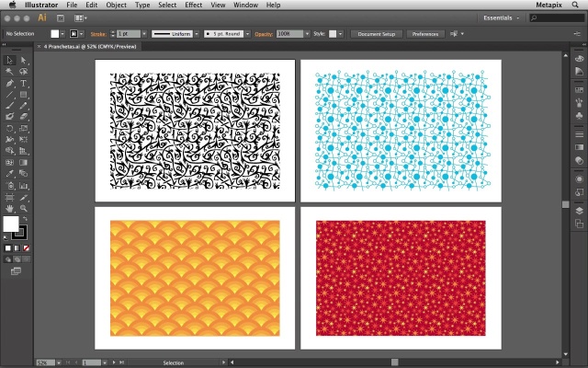Set paint mode to Gradient
The width and height of the screenshot is (588, 368).
click(17, 248)
